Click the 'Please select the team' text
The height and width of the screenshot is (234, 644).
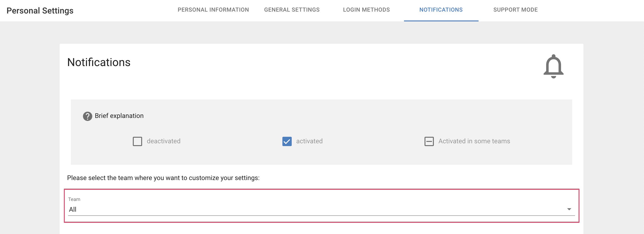pos(163,178)
